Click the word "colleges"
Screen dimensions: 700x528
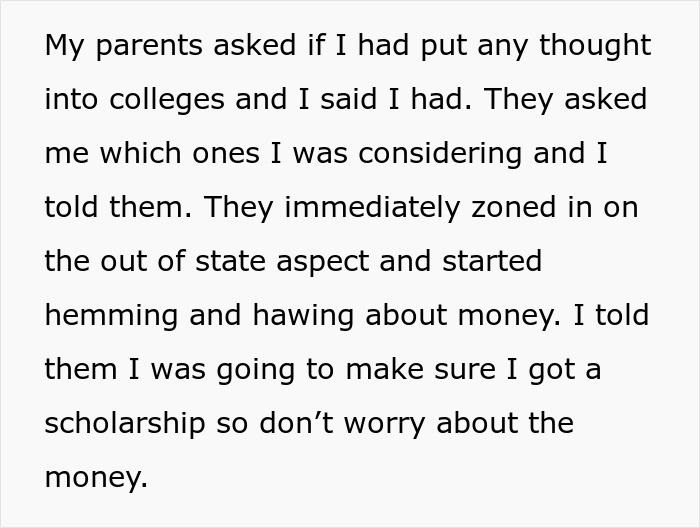tap(167, 100)
